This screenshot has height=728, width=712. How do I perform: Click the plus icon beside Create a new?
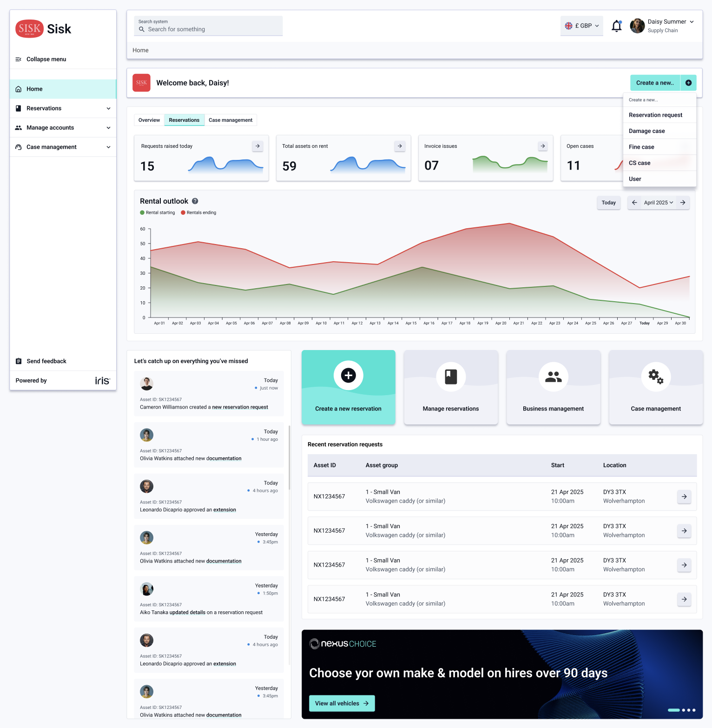(688, 83)
